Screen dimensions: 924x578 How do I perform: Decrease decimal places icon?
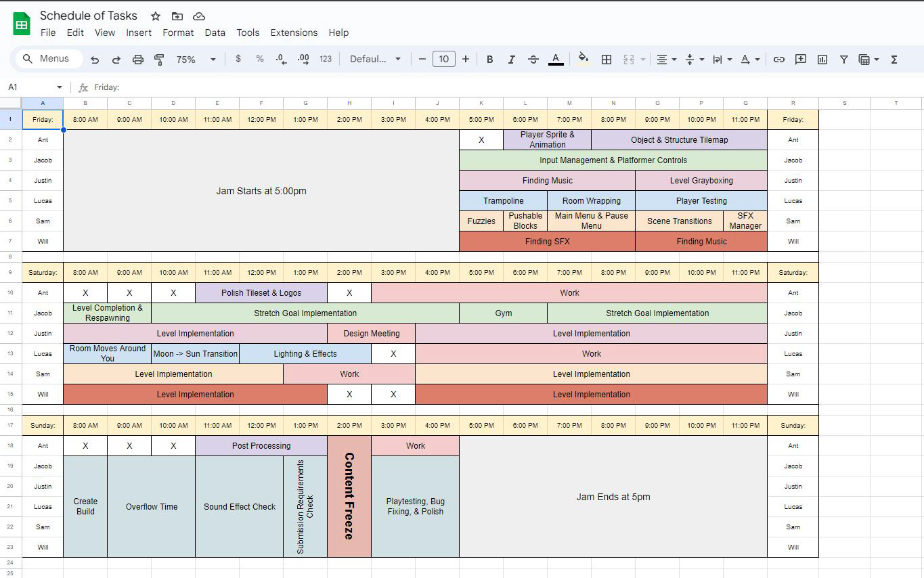[x=282, y=59]
